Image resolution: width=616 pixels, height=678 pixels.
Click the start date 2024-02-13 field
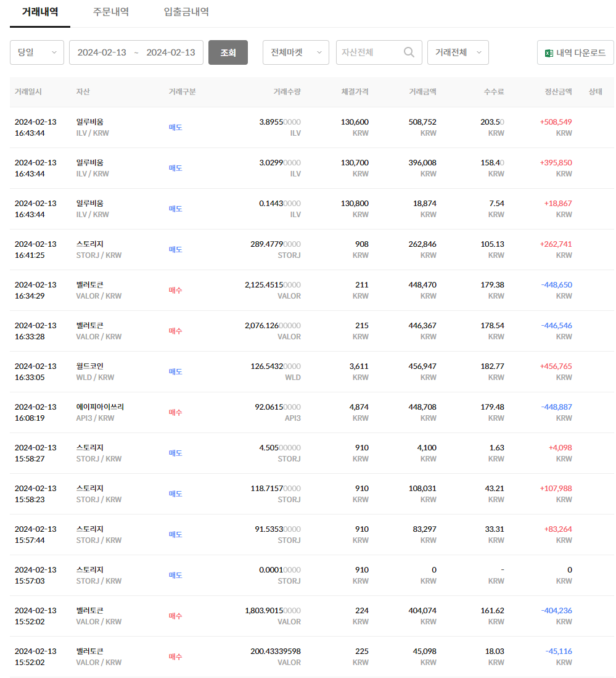tap(102, 52)
